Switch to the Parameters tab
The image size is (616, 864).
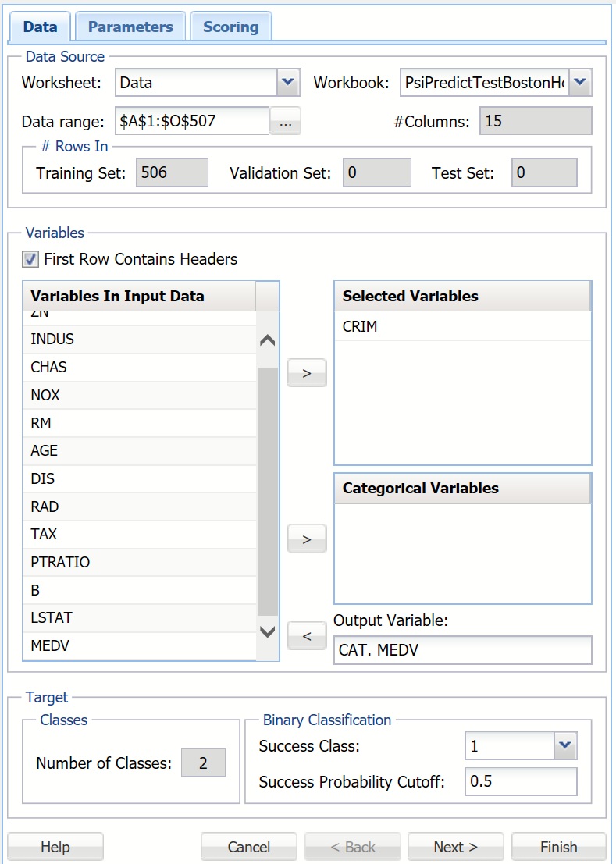[130, 27]
